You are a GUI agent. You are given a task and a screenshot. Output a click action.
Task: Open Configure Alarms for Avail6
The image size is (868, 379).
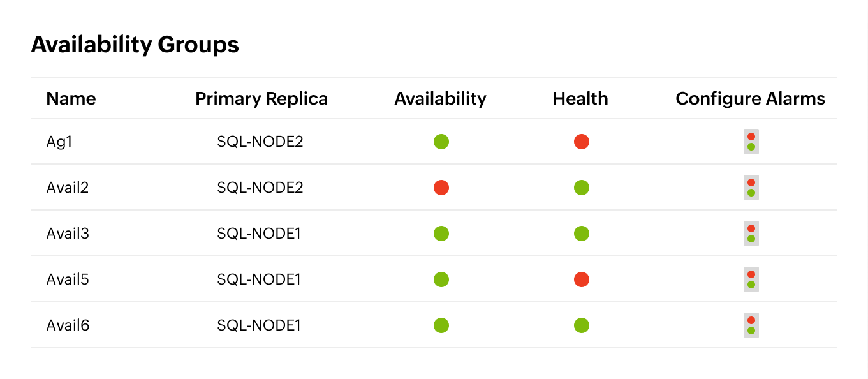pyautogui.click(x=751, y=325)
